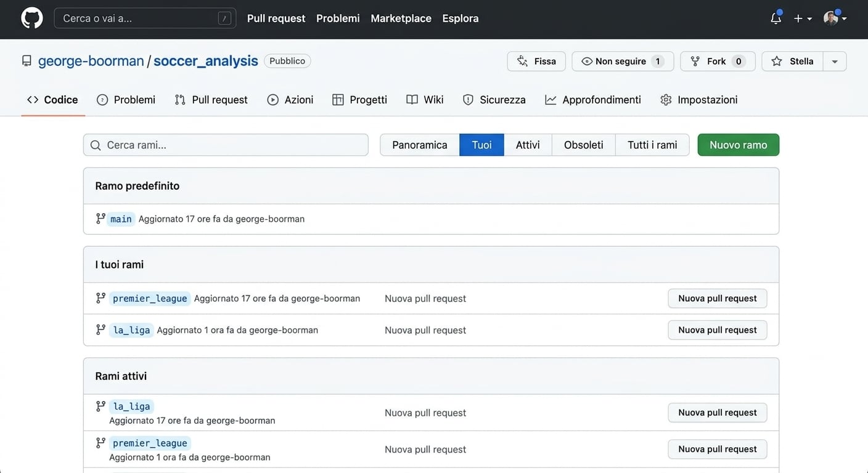The image size is (868, 473).
Task: Click the magnifier icon in Cerca rami
Action: point(96,145)
